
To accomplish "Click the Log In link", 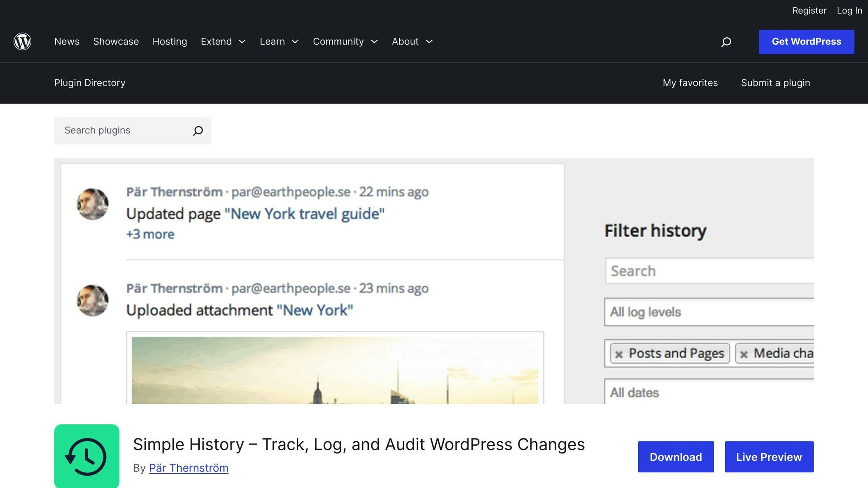I will click(x=849, y=11).
